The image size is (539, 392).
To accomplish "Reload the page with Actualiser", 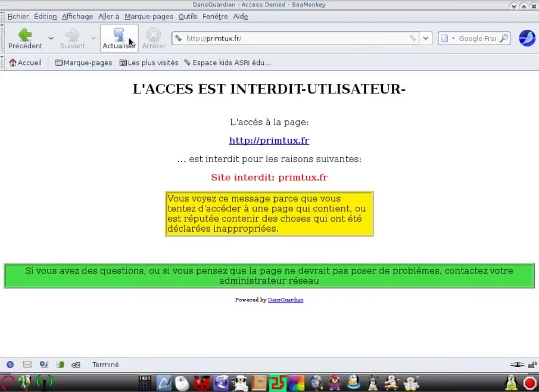I will point(119,38).
